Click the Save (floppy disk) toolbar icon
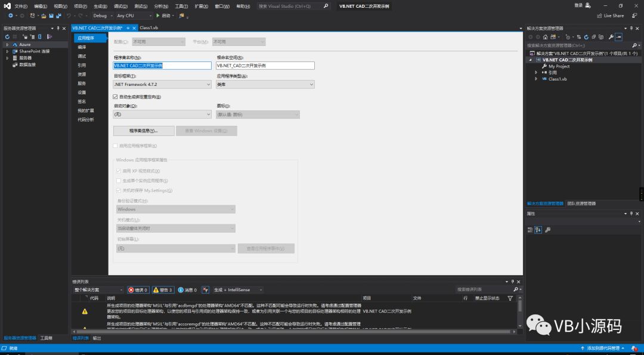This screenshot has width=644, height=355. click(x=51, y=16)
